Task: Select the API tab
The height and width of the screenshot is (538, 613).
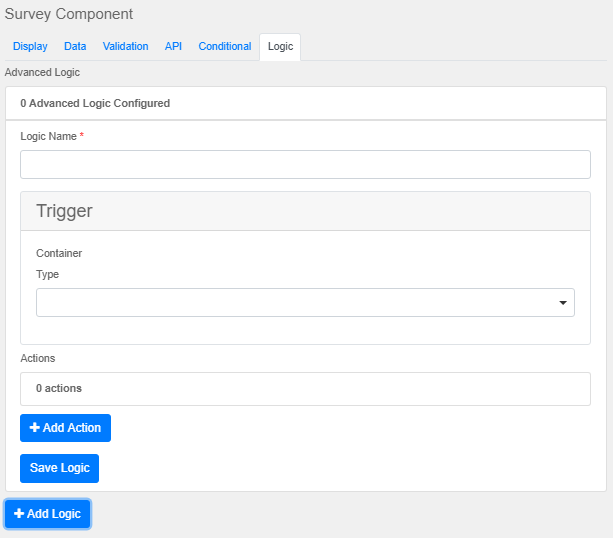Action: pos(173,47)
